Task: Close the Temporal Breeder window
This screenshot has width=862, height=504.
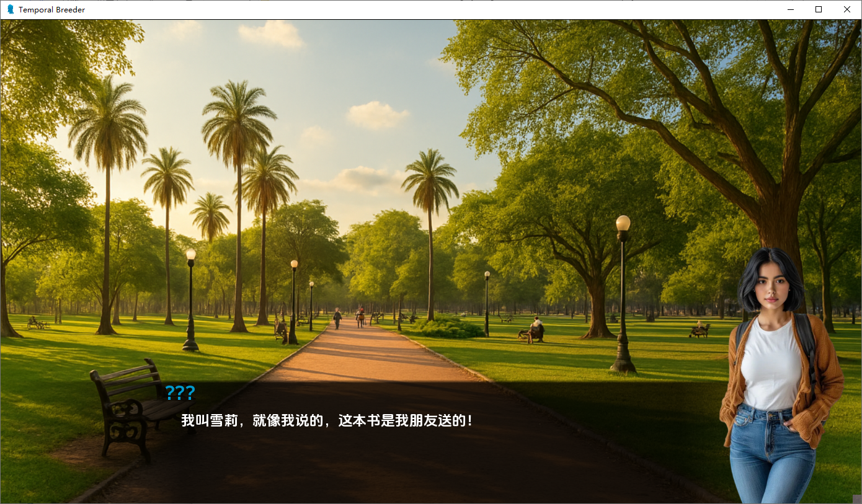Action: click(x=847, y=9)
